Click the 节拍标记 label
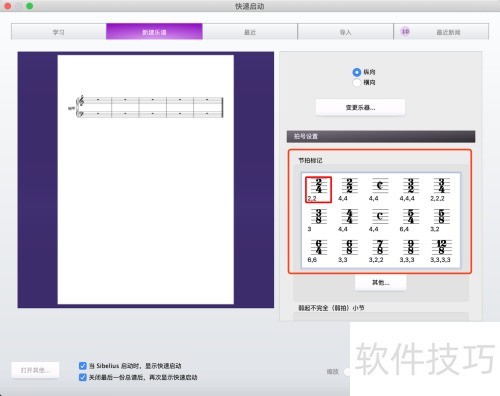Image resolution: width=500 pixels, height=396 pixels. pos(310,160)
